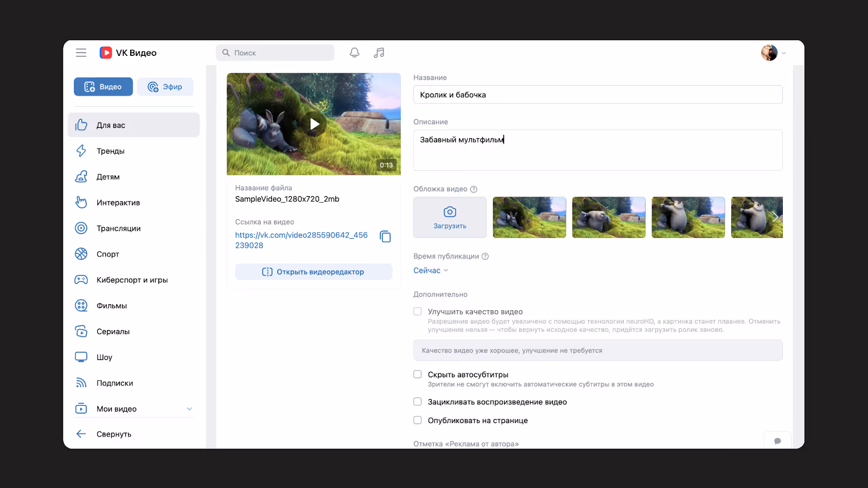868x488 pixels.
Task: Click the Детям icon
Action: (x=81, y=177)
